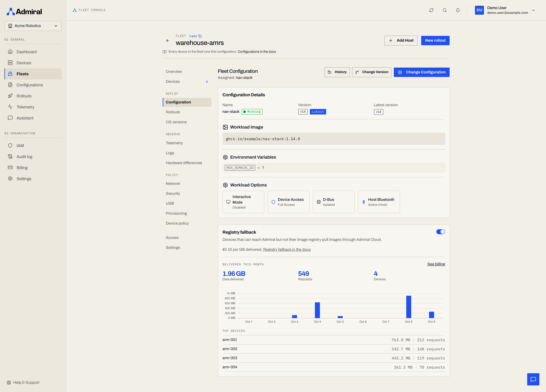Open Configurations in the docs link

(x=257, y=52)
